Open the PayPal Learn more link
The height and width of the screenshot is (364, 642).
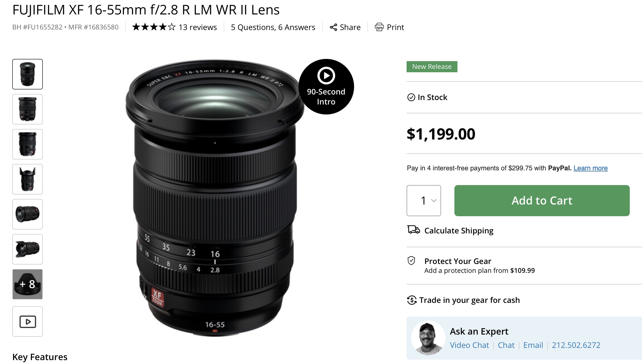[591, 168]
